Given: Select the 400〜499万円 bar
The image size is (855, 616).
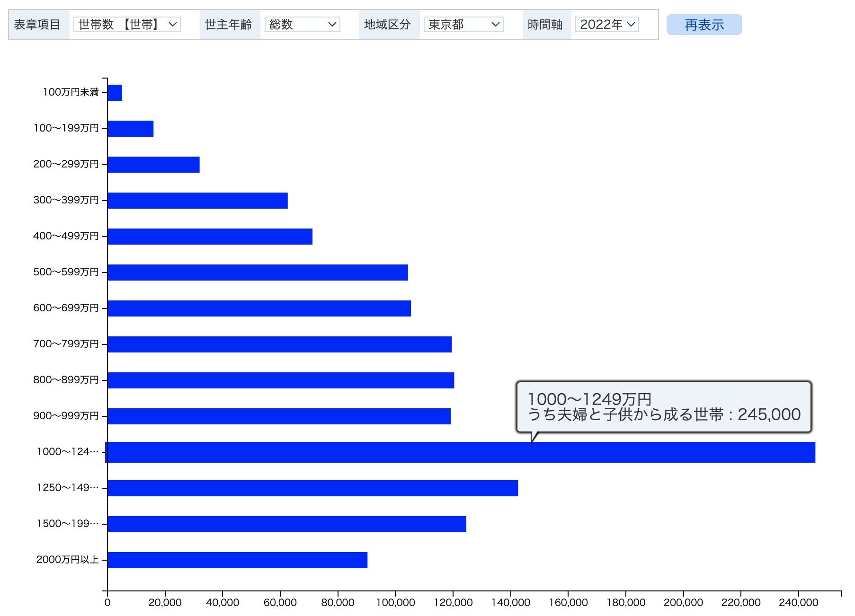Looking at the screenshot, I should coord(210,237).
